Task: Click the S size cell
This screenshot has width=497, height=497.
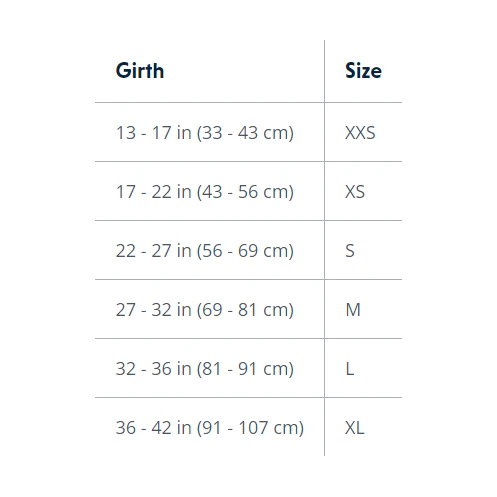Action: click(x=363, y=250)
